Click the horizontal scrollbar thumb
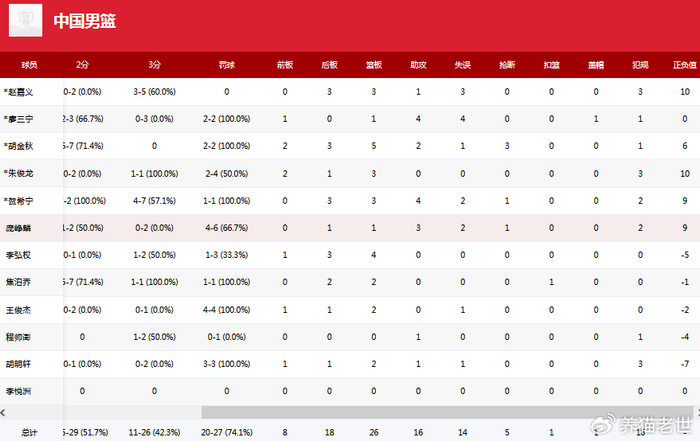The image size is (700, 441). coord(447,412)
